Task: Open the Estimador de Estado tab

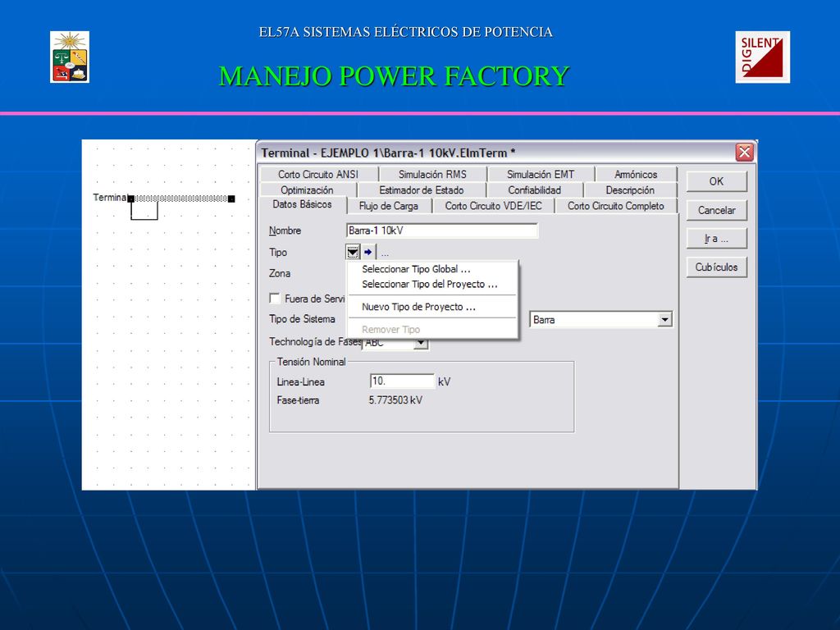Action: [x=422, y=190]
